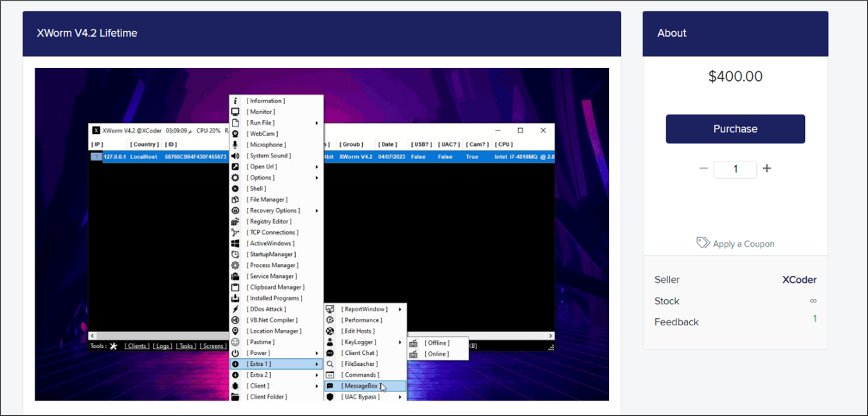Screen dimensions: 868x416
Task: Click the Location Manager pin icon
Action: (x=234, y=330)
